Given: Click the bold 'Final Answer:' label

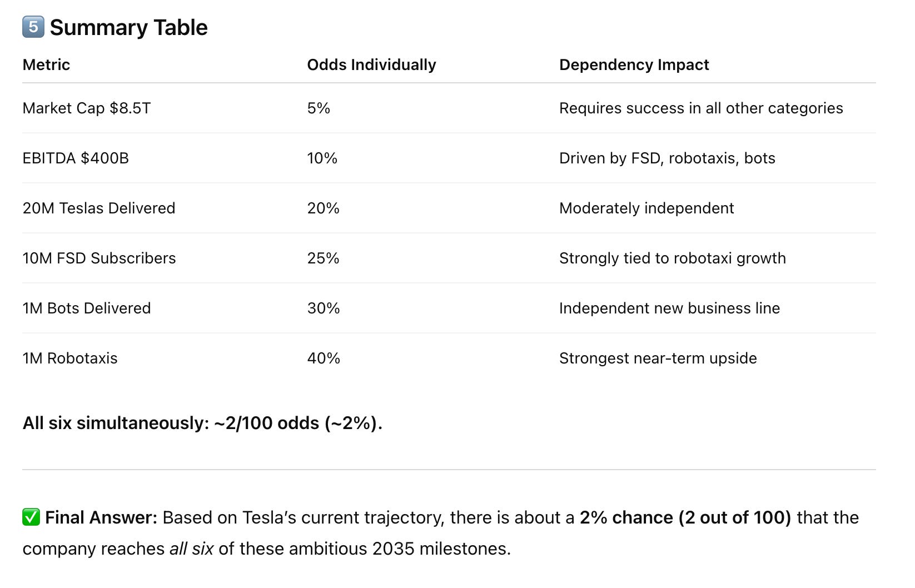Looking at the screenshot, I should (101, 517).
